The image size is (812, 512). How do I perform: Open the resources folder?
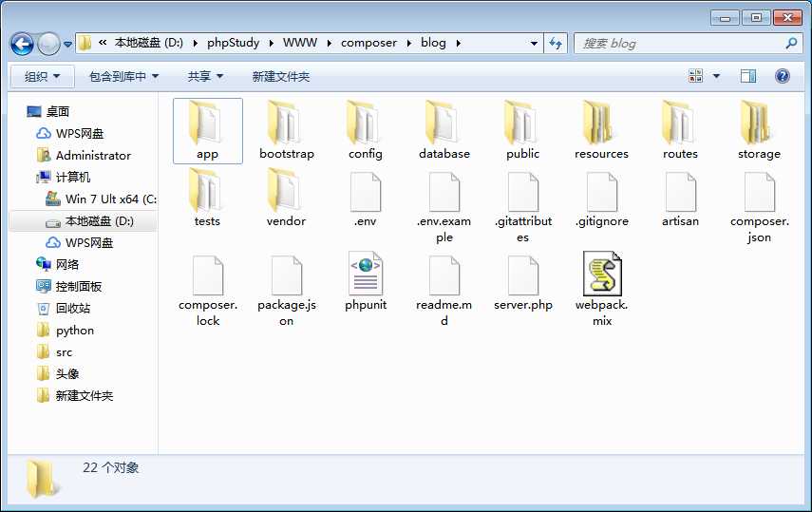coord(601,130)
